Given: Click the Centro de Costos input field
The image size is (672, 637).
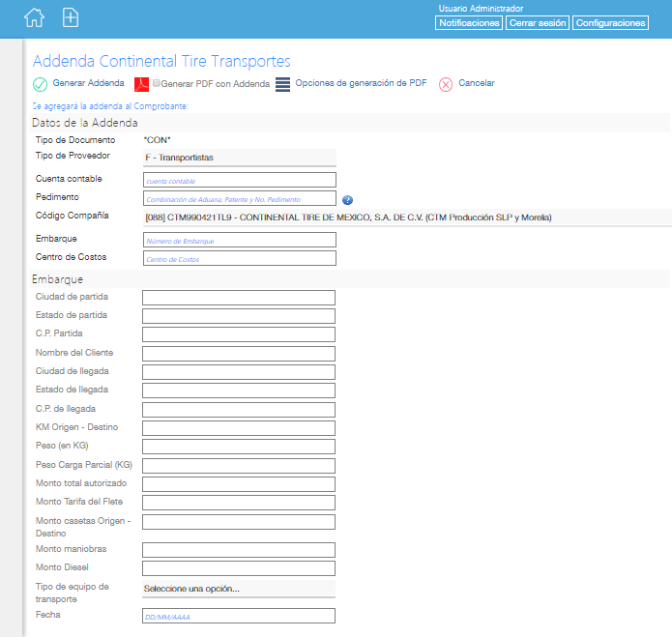Looking at the screenshot, I should pyautogui.click(x=239, y=258).
